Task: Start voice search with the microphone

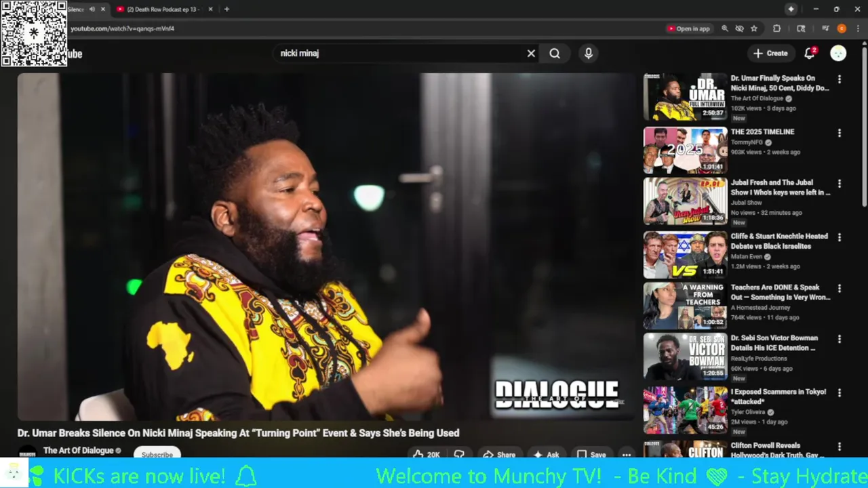Action: [x=589, y=54]
